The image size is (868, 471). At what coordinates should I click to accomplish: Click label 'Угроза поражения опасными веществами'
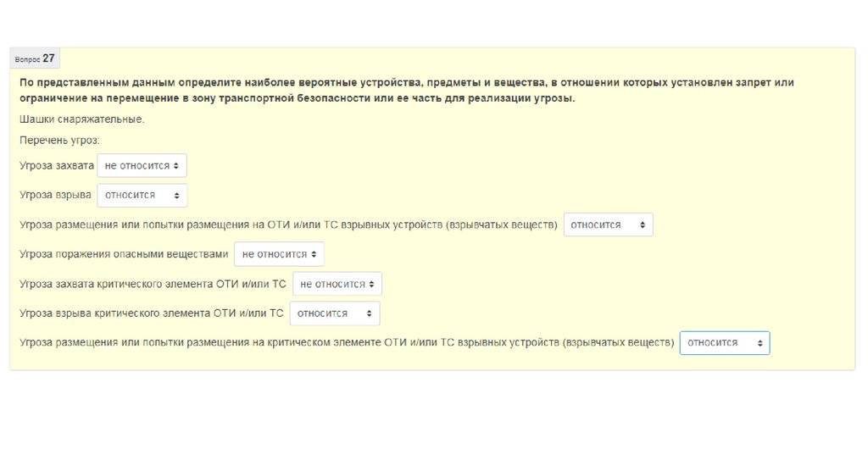coord(125,254)
